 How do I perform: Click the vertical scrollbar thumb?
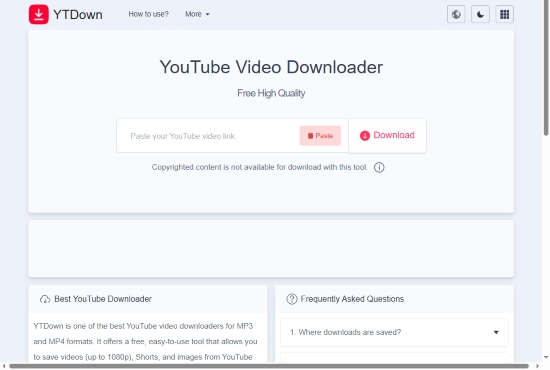tap(546, 68)
